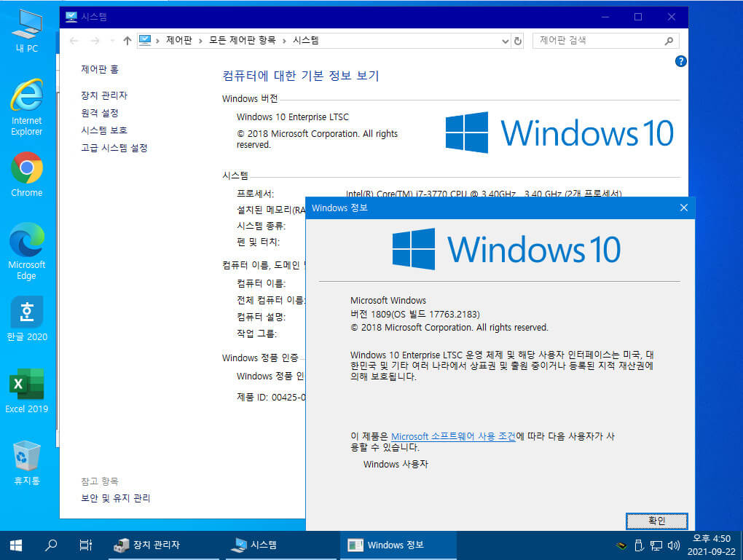Open the Windows Start menu
Image resolution: width=743 pixels, height=560 pixels.
point(15,545)
